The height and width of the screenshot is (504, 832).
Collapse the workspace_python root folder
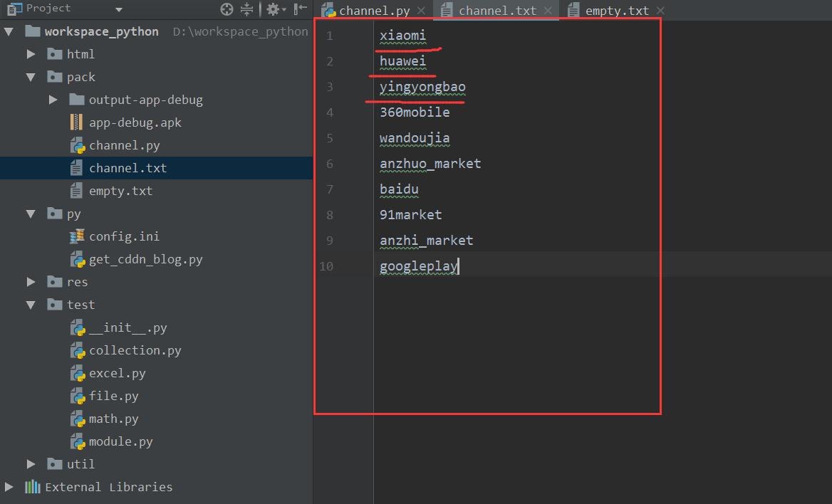[x=9, y=32]
